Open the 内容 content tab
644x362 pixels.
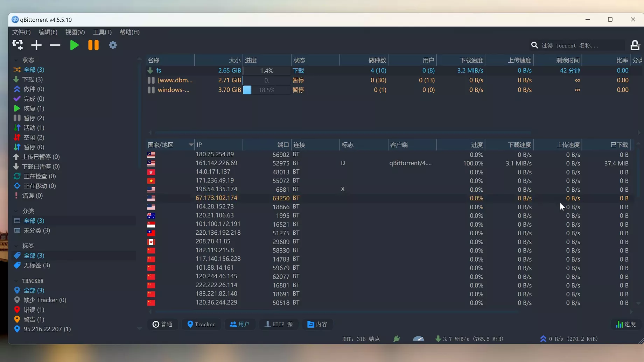click(x=317, y=324)
